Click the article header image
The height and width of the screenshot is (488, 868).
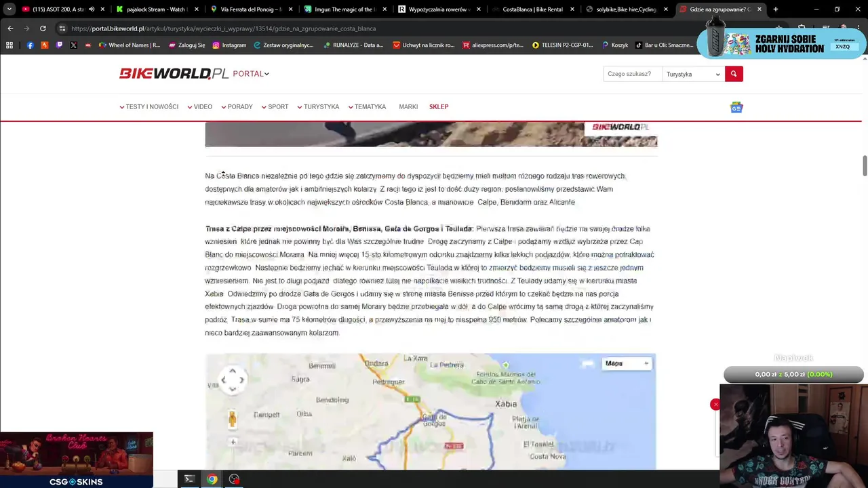[x=431, y=134]
